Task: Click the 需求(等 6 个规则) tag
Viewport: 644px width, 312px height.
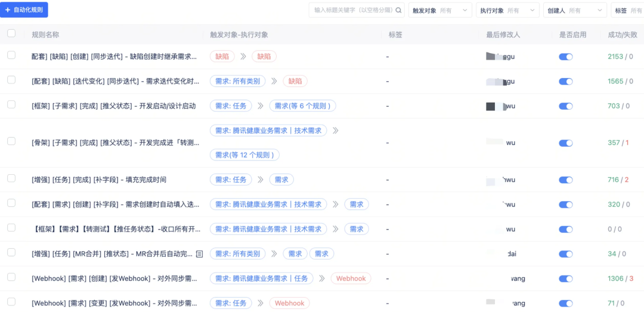Action: point(303,106)
